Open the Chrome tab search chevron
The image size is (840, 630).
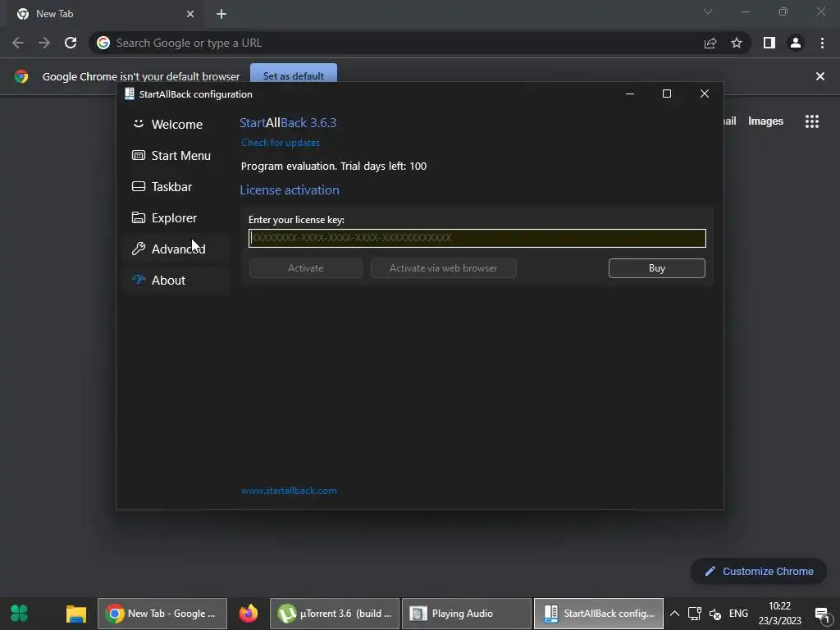pos(708,11)
